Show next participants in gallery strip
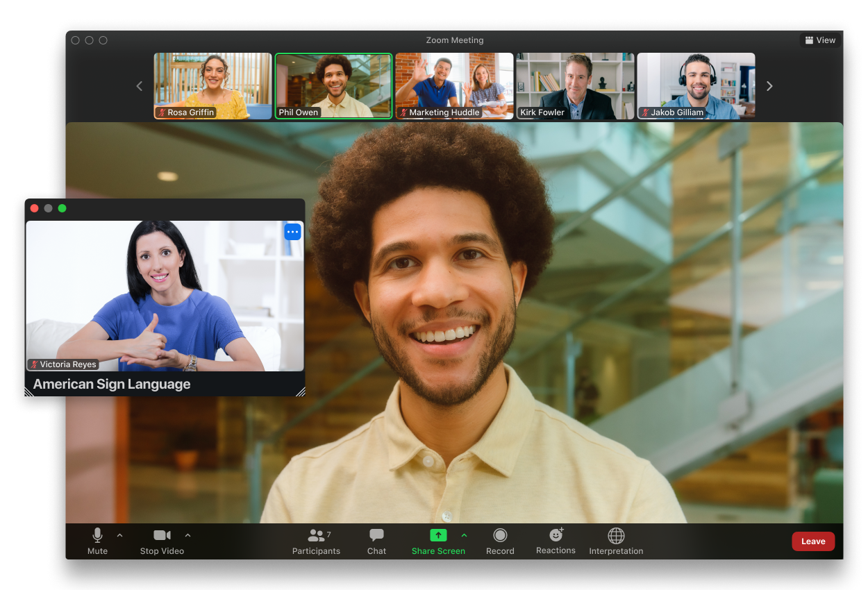 pyautogui.click(x=769, y=86)
